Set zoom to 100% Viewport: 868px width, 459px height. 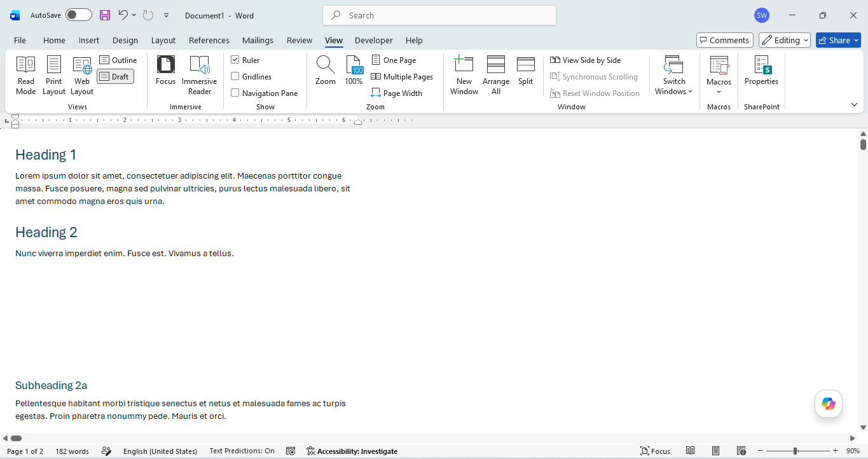point(354,71)
